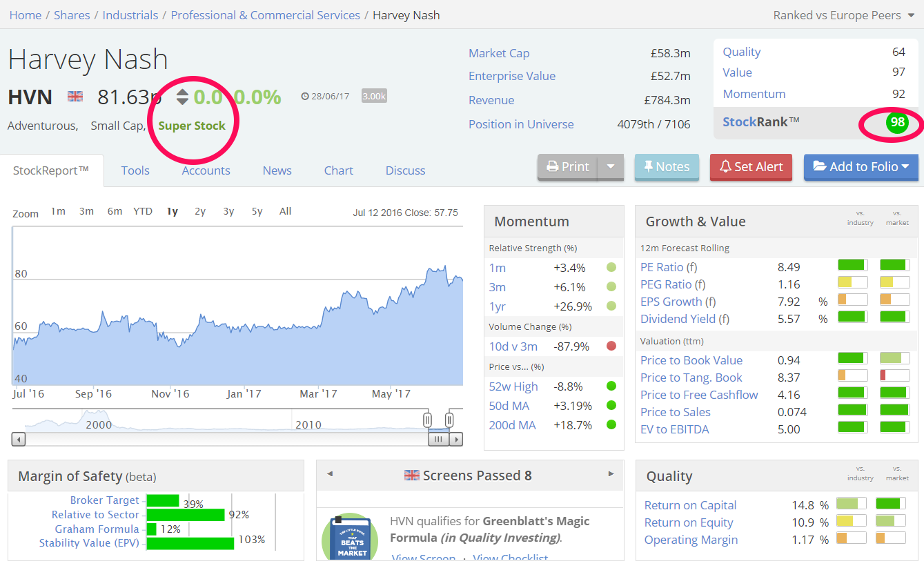
Task: Click the Momentum rank link
Action: point(754,94)
